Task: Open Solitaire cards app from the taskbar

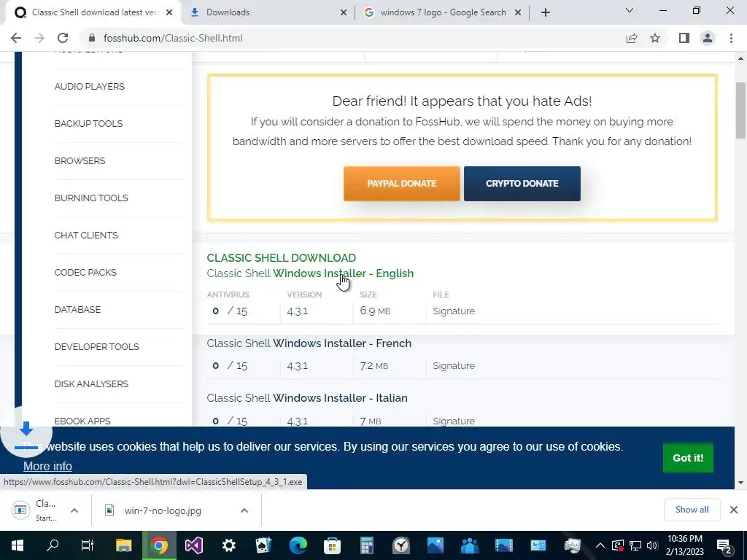Action: [x=263, y=545]
